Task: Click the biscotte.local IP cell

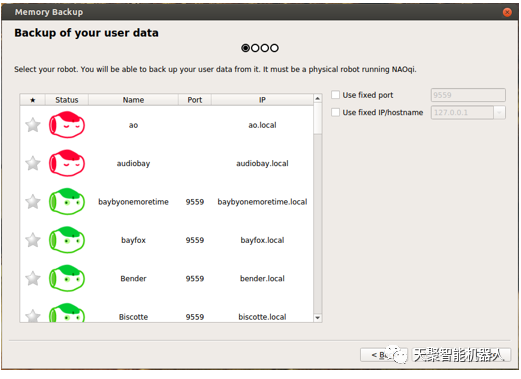Action: [262, 317]
